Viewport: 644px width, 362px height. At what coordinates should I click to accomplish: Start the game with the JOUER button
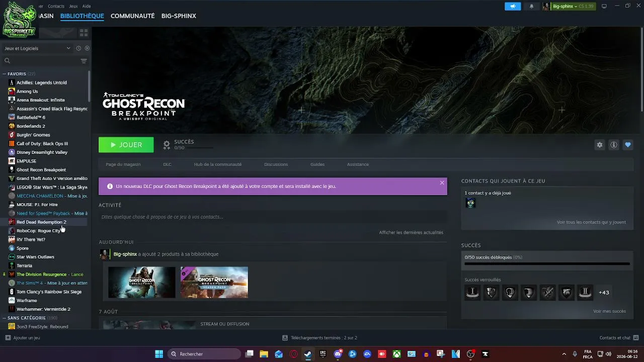coord(126,145)
